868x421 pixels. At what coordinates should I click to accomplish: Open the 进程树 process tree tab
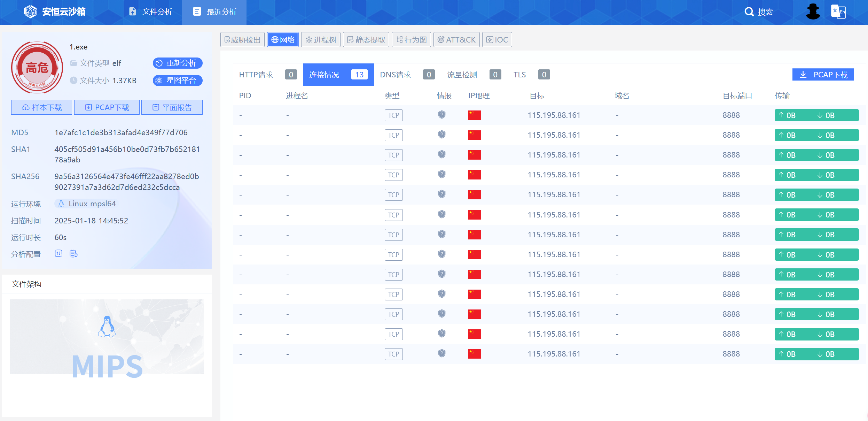[x=321, y=40]
